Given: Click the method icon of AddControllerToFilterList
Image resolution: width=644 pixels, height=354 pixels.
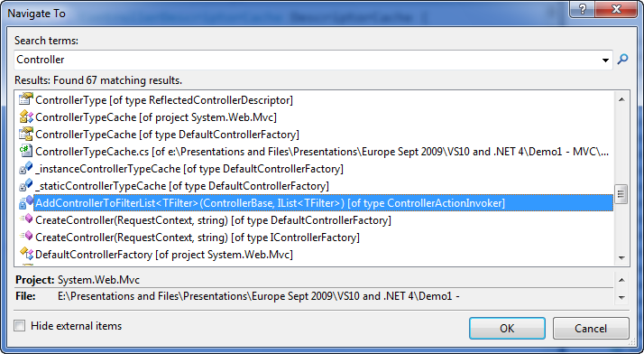Looking at the screenshot, I should point(26,202).
